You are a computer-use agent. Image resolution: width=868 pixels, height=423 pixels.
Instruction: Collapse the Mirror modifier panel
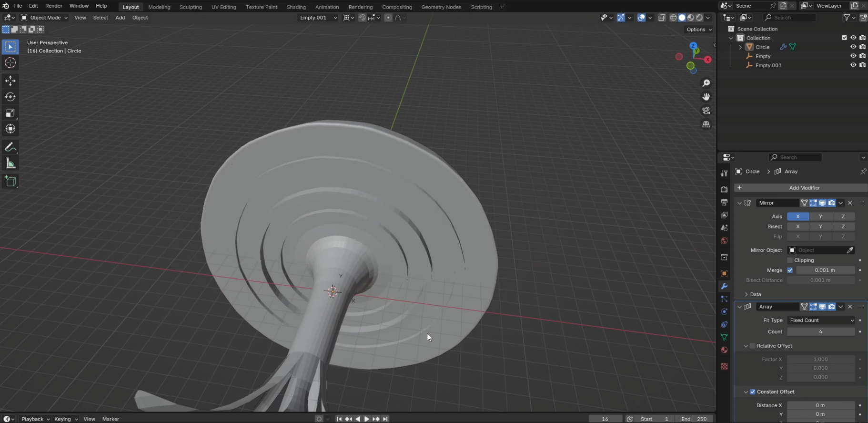pos(739,203)
